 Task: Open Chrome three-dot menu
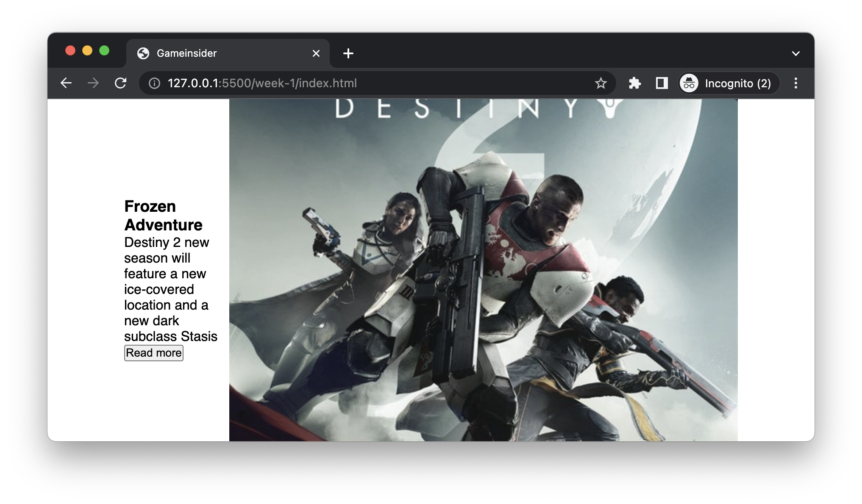pos(795,83)
